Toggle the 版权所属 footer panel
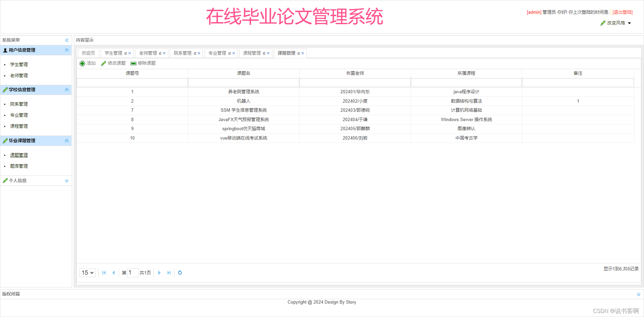This screenshot has height=317, width=644. click(x=639, y=294)
